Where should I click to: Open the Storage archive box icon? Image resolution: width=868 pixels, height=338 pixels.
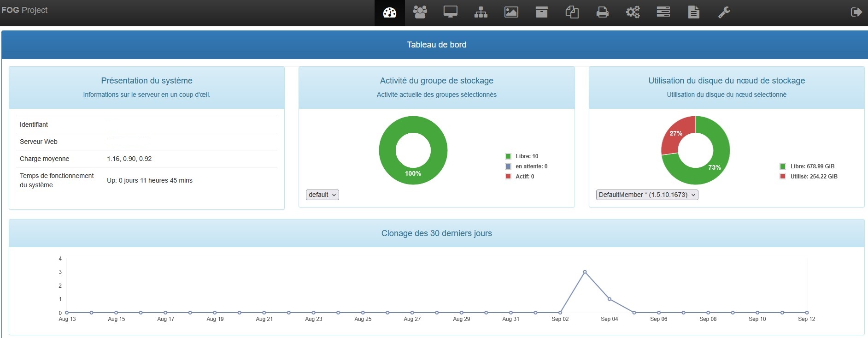coord(541,12)
